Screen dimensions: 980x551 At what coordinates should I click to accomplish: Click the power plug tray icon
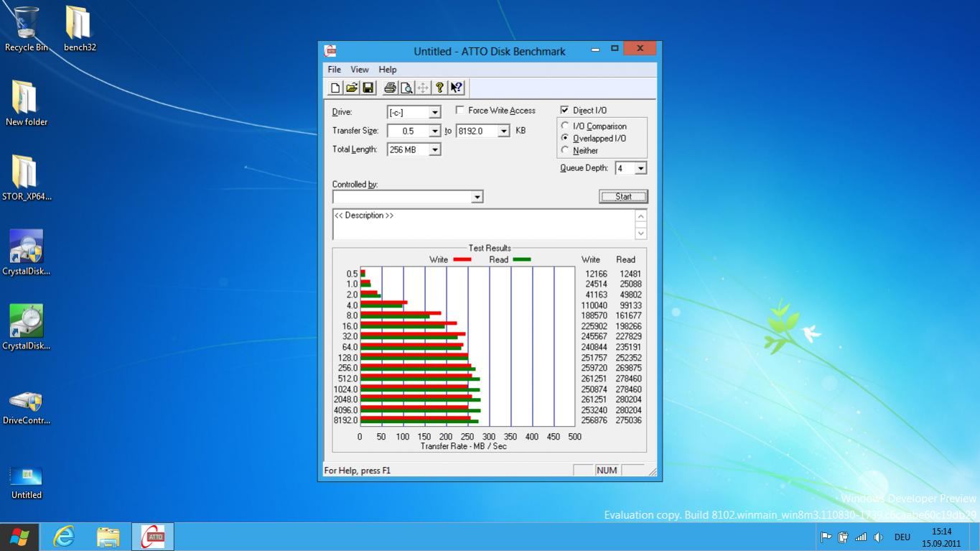(x=844, y=537)
